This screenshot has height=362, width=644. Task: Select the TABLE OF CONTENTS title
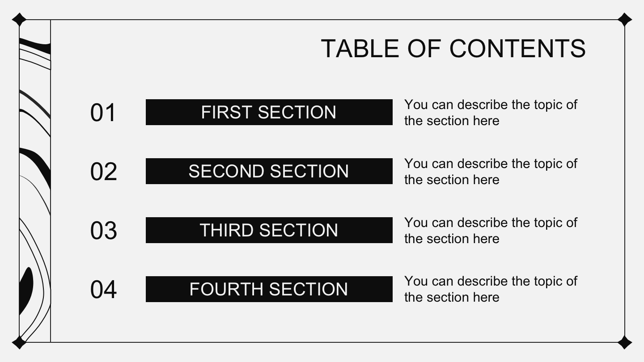[x=453, y=48]
